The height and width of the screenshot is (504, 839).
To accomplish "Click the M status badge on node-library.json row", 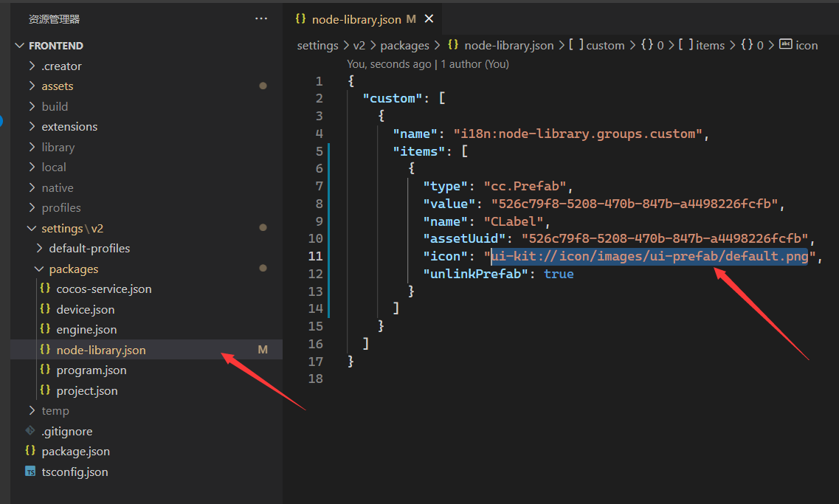I will (x=263, y=349).
